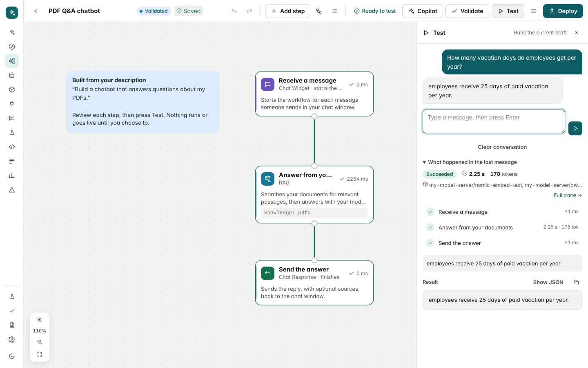Undo the last change

(x=234, y=11)
